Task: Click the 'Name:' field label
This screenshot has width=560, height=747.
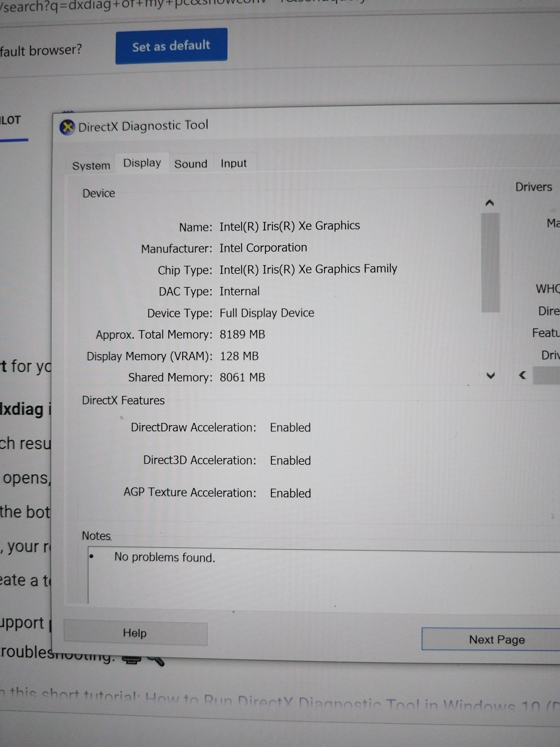Action: [196, 227]
